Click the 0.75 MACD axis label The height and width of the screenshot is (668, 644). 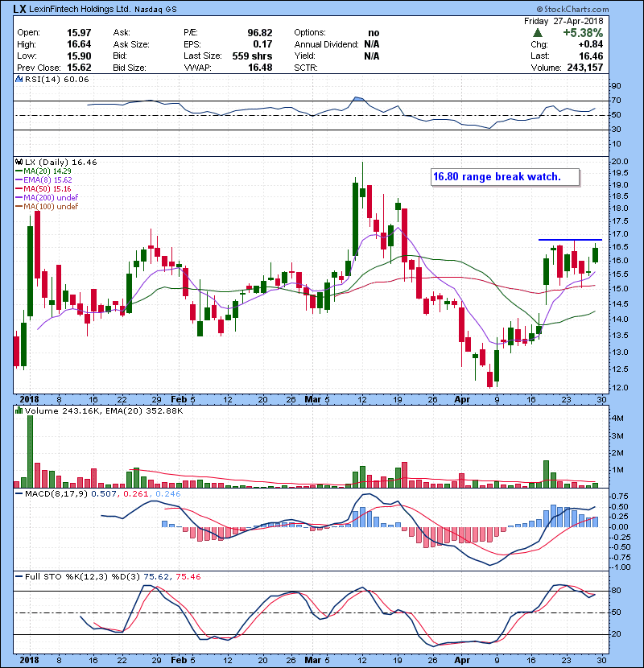click(620, 497)
